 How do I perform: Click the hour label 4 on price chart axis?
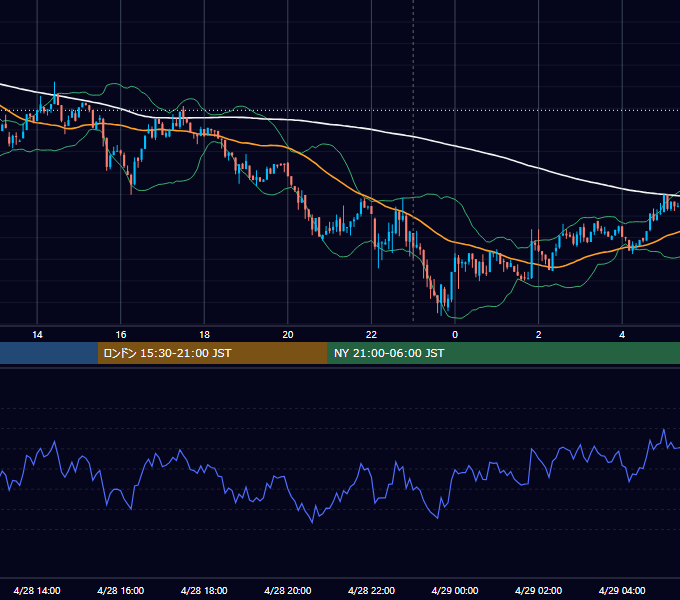(622, 335)
